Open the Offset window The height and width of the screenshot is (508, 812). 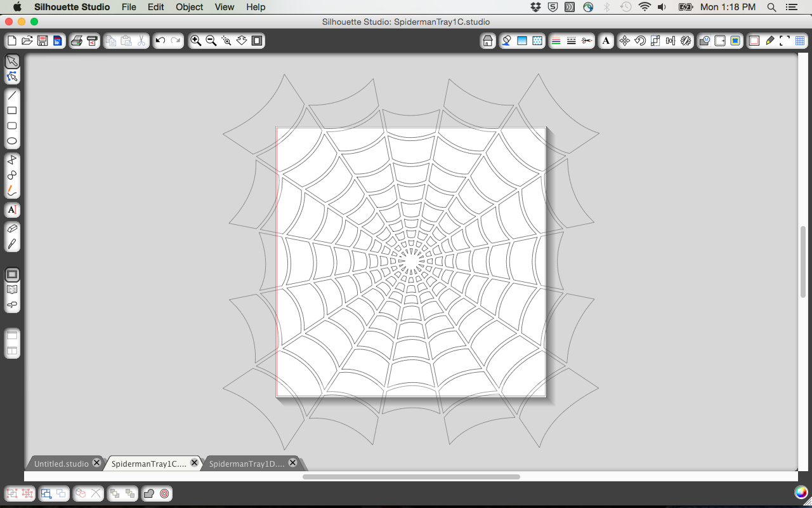tap(720, 41)
